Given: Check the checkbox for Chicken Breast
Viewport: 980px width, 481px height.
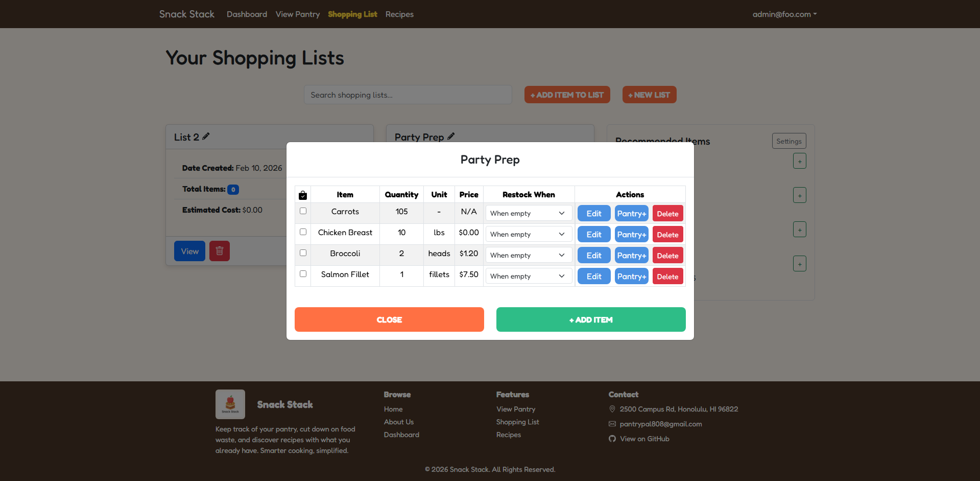Looking at the screenshot, I should [x=303, y=232].
